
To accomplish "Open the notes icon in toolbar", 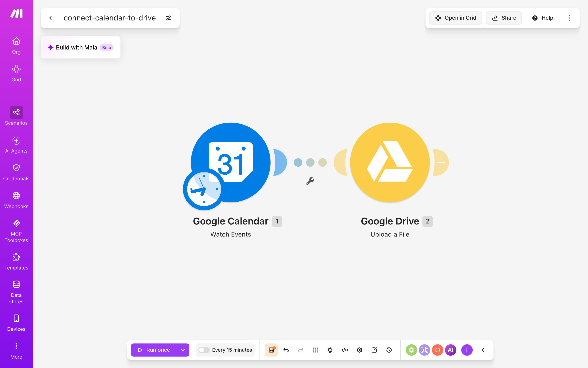I will pyautogui.click(x=374, y=350).
